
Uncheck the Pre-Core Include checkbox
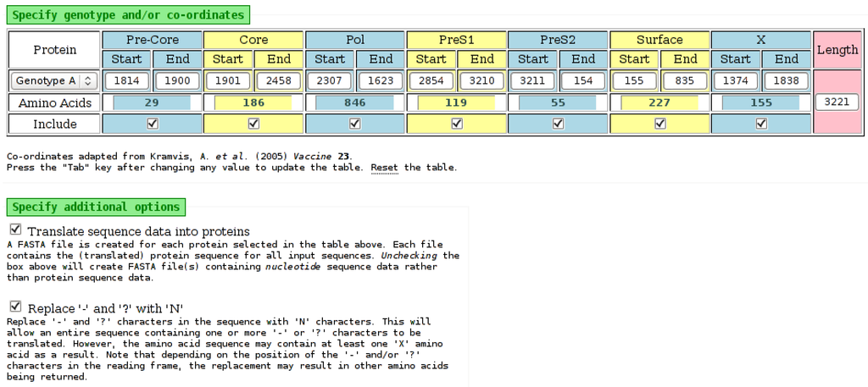coord(153,124)
